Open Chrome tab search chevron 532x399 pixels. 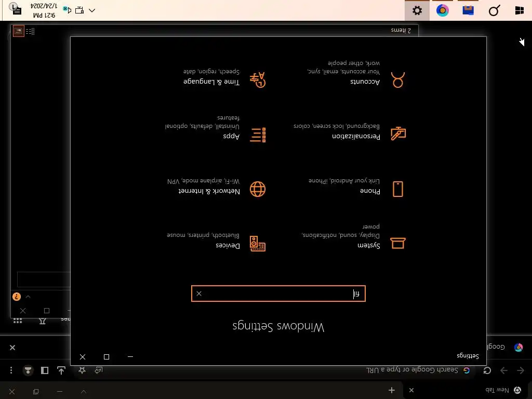84,392
